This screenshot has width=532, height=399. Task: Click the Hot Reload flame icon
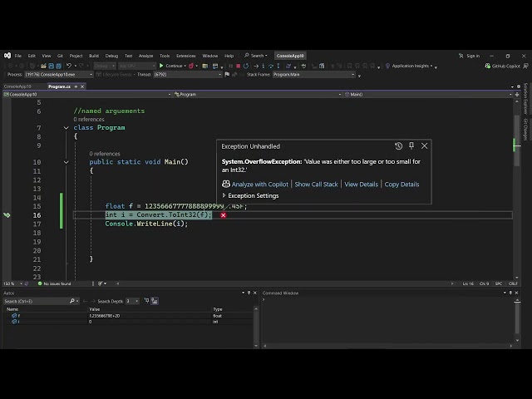[x=191, y=66]
